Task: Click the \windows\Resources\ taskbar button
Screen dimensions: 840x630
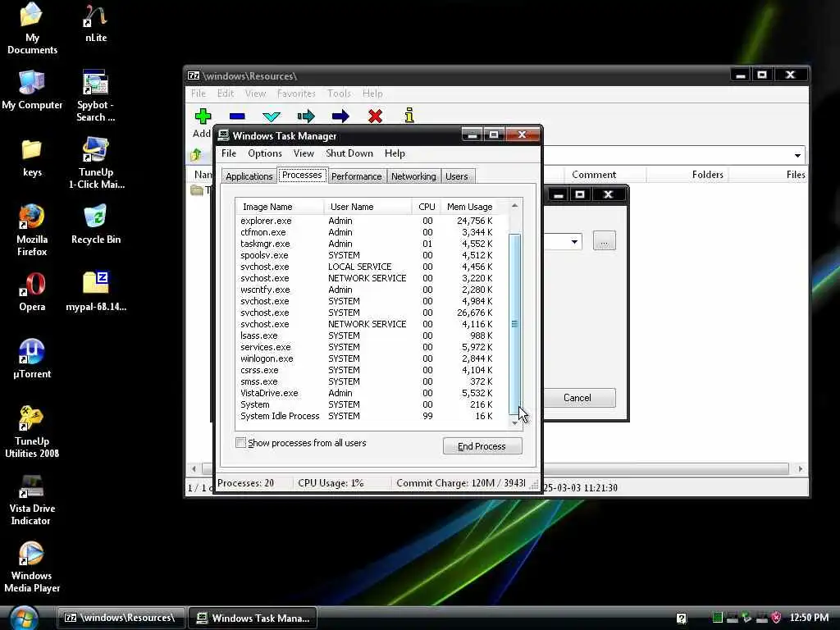Action: (121, 618)
